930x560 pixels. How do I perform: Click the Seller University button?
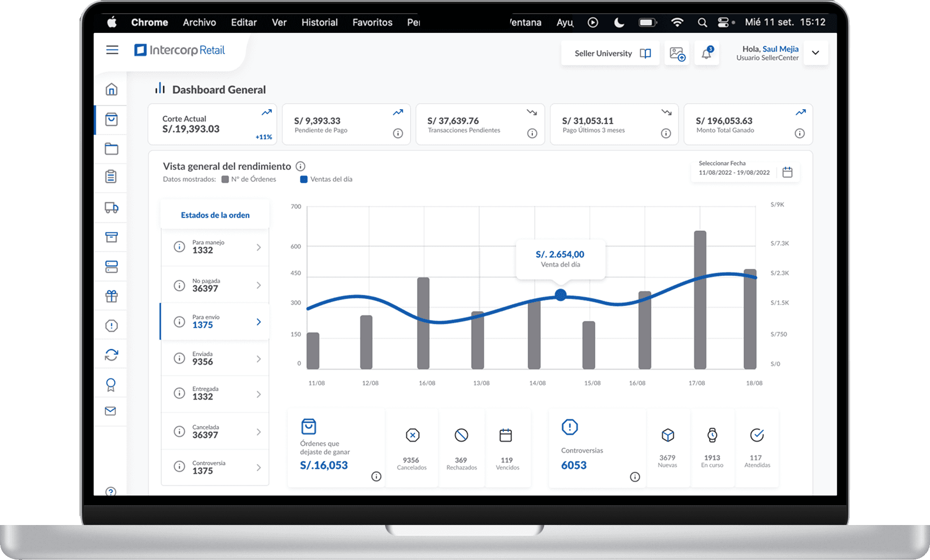[610, 53]
